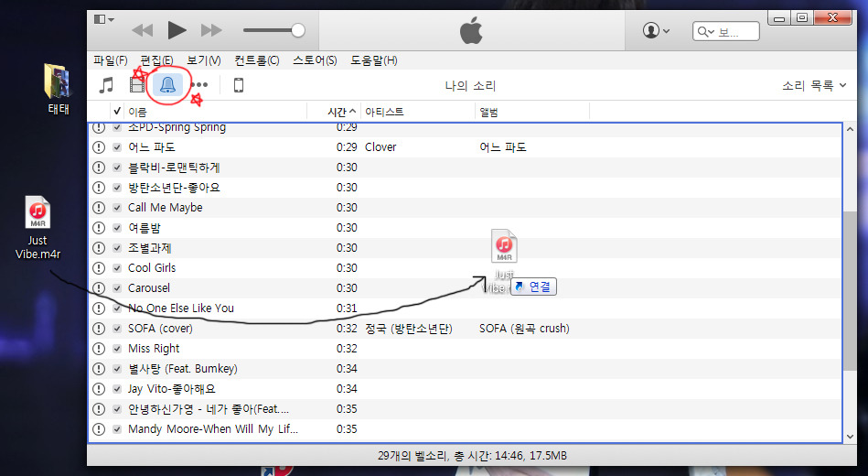Viewport: 868px width, 476px height.
Task: Open the 컨트롤(C) menu
Action: 257,60
